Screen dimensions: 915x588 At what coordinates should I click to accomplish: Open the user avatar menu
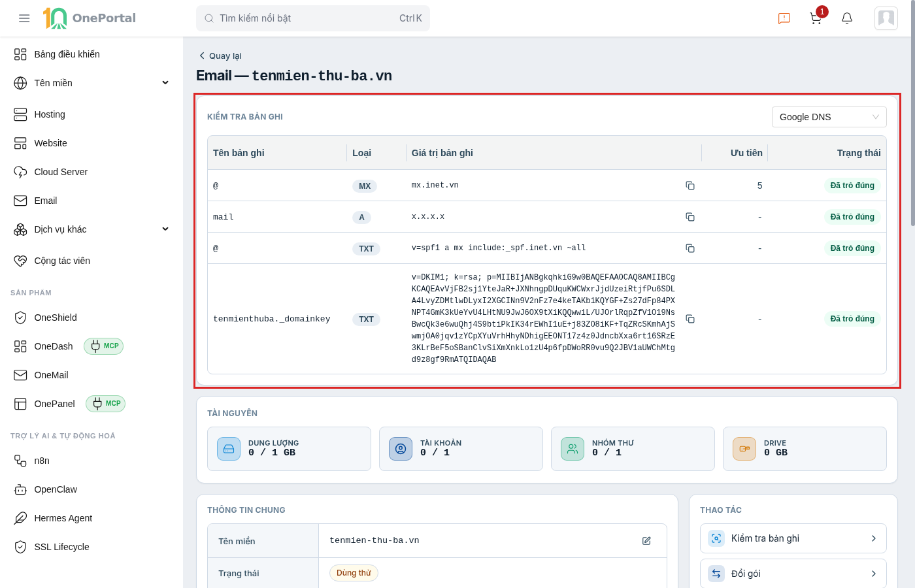pos(886,18)
